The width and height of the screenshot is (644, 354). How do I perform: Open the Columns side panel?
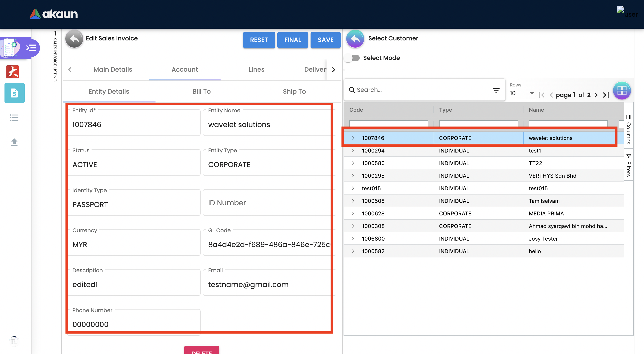pyautogui.click(x=629, y=130)
